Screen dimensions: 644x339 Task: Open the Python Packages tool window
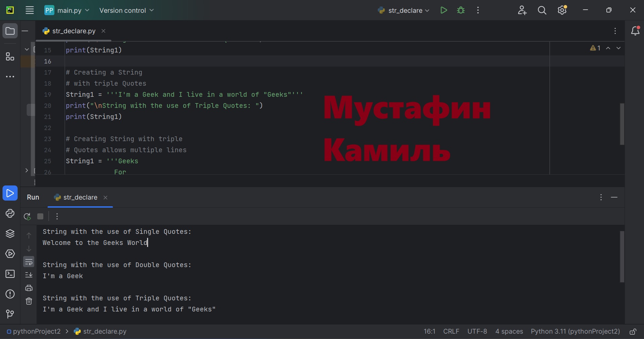[10, 234]
